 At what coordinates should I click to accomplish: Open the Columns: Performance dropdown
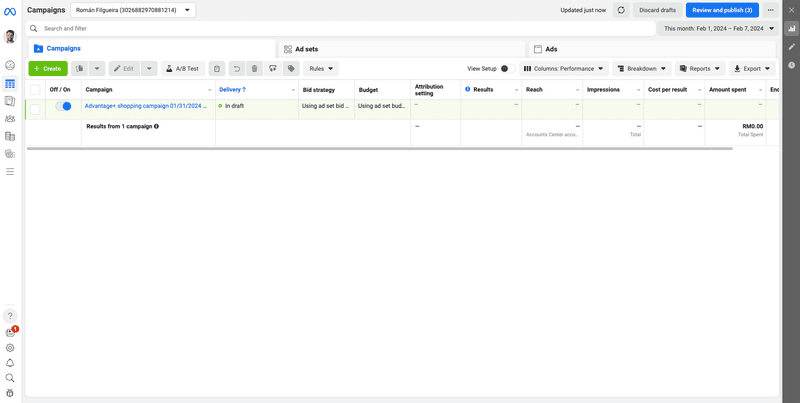click(x=564, y=68)
